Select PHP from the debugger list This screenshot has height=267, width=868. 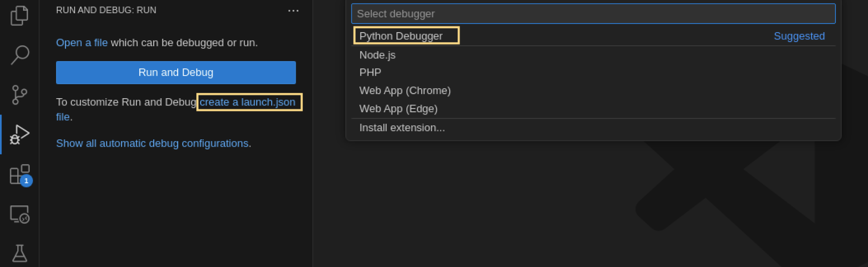593,72
